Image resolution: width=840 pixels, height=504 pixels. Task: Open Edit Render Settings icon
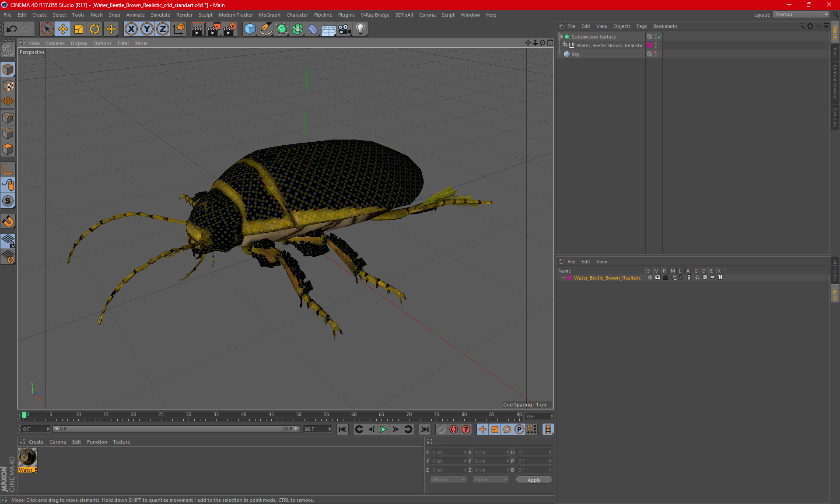[x=230, y=29]
